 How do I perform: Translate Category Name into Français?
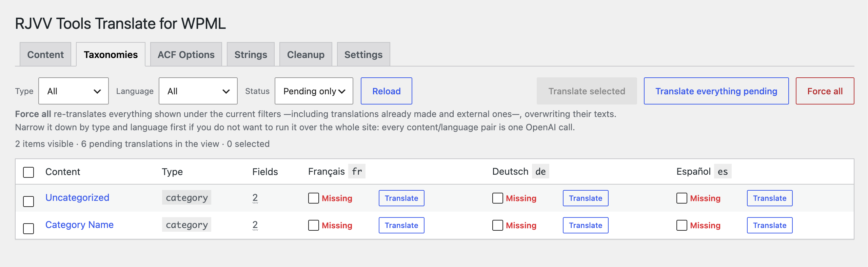(401, 225)
